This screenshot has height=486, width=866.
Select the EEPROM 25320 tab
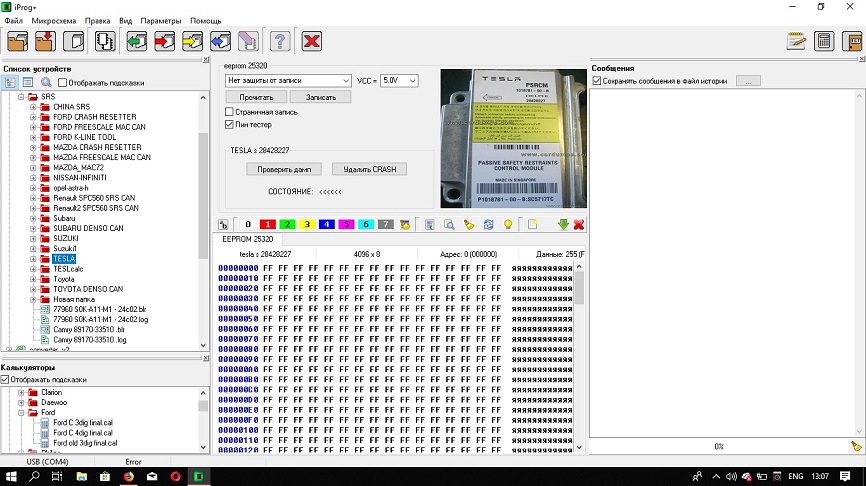coord(247,239)
